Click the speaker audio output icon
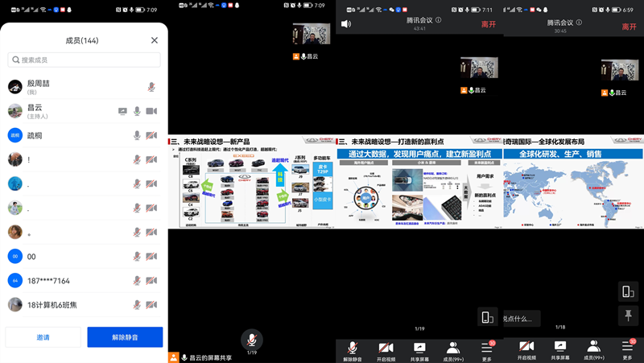 coord(346,24)
